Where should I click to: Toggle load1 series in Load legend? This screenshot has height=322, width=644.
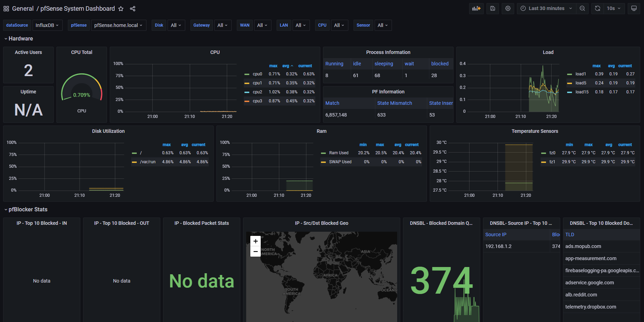point(581,74)
